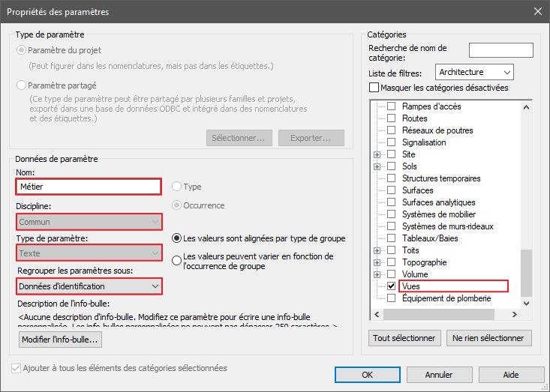Viewport: 550px width, 392px height.
Task: Enable Masquer les catégories désactivées checkbox
Action: coord(374,88)
